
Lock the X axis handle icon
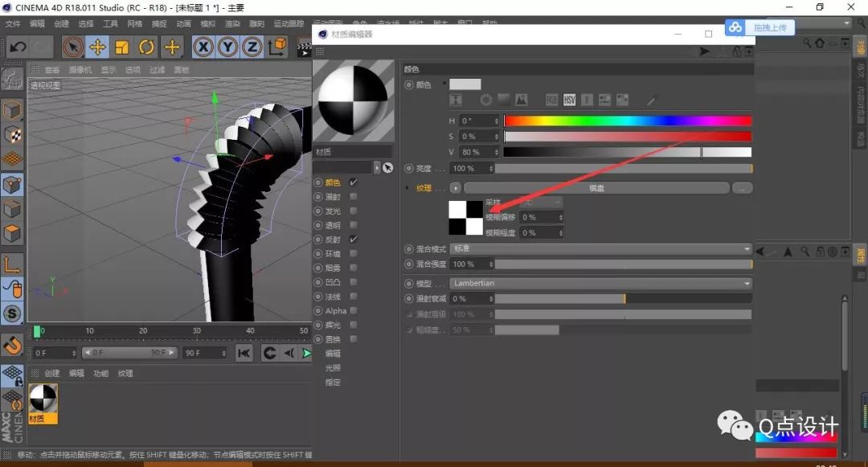(x=203, y=48)
